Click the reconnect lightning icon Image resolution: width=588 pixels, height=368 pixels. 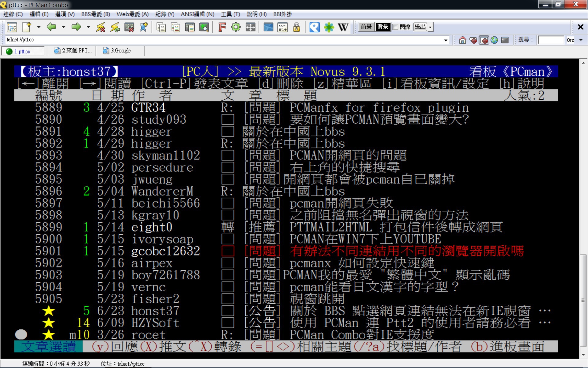pos(115,27)
